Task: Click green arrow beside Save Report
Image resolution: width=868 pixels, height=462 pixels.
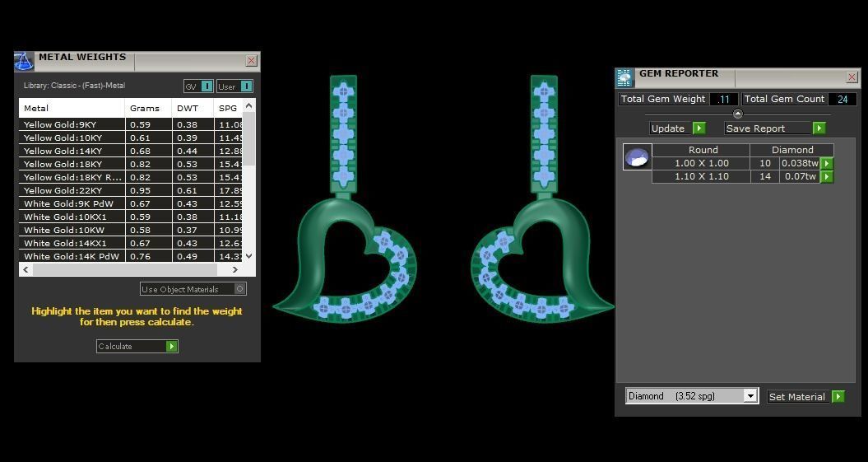Action: click(x=819, y=128)
